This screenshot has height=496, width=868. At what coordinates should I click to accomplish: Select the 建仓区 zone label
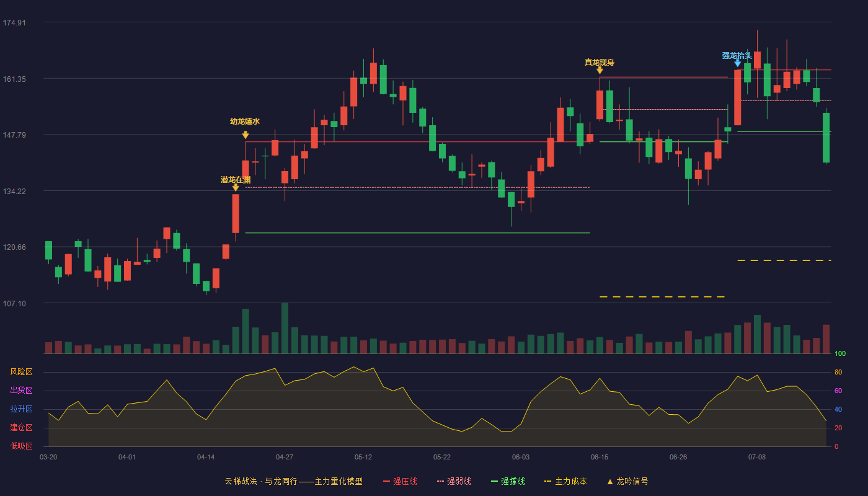21,428
